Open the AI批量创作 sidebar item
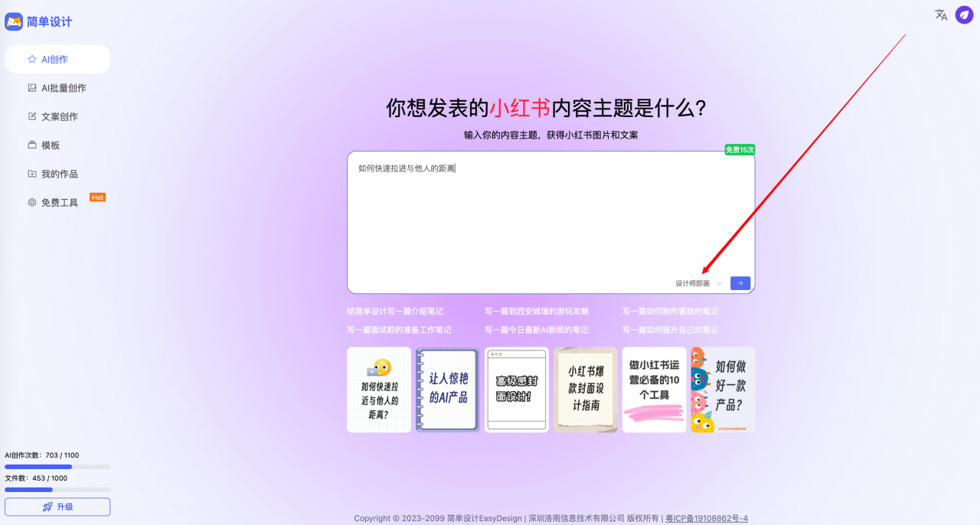Screen dimensions: 980x525 click(57, 88)
